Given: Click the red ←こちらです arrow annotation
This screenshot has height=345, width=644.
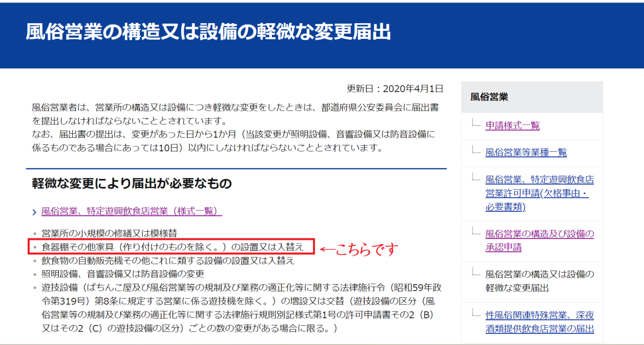Looking at the screenshot, I should [x=359, y=248].
